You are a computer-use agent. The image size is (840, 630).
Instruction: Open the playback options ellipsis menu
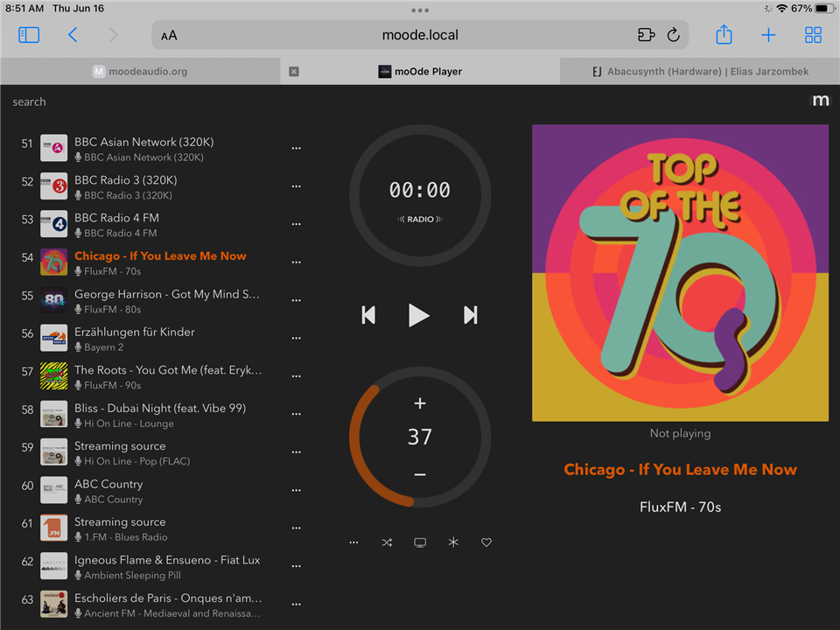pyautogui.click(x=353, y=542)
